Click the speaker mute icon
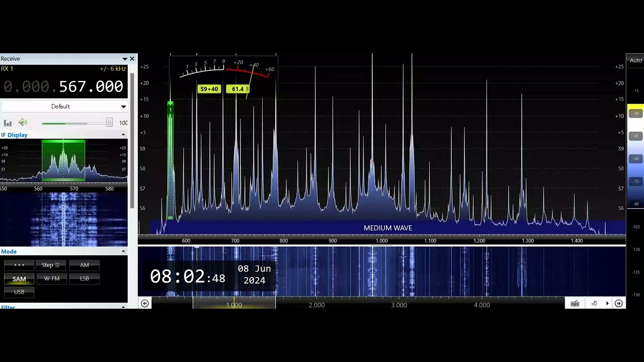Screen dimensions: 644x362 click(x=23, y=122)
